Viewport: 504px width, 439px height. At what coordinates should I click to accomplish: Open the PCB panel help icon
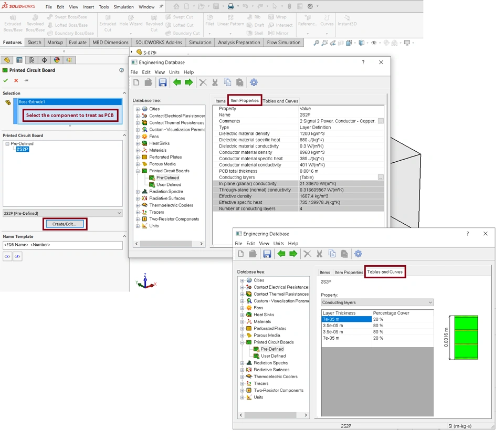(x=121, y=70)
